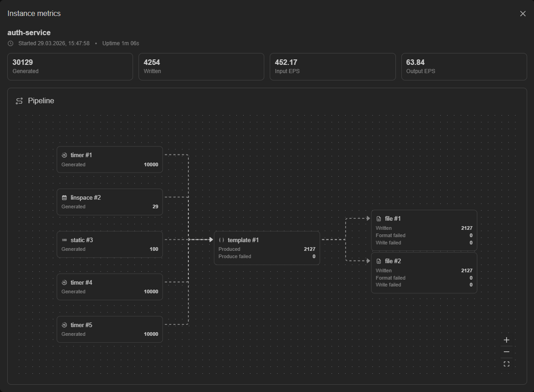Click timer #5 generated value 10000
This screenshot has width=534, height=392.
(151, 334)
